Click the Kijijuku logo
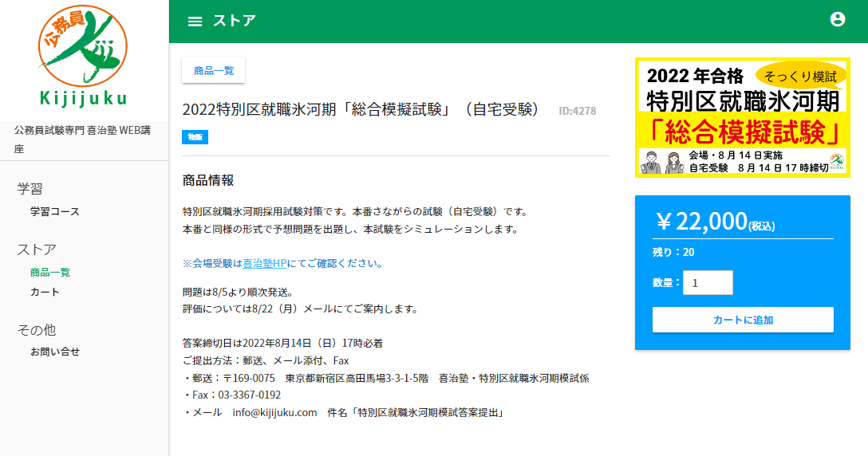The width and height of the screenshot is (868, 456). pos(84,56)
